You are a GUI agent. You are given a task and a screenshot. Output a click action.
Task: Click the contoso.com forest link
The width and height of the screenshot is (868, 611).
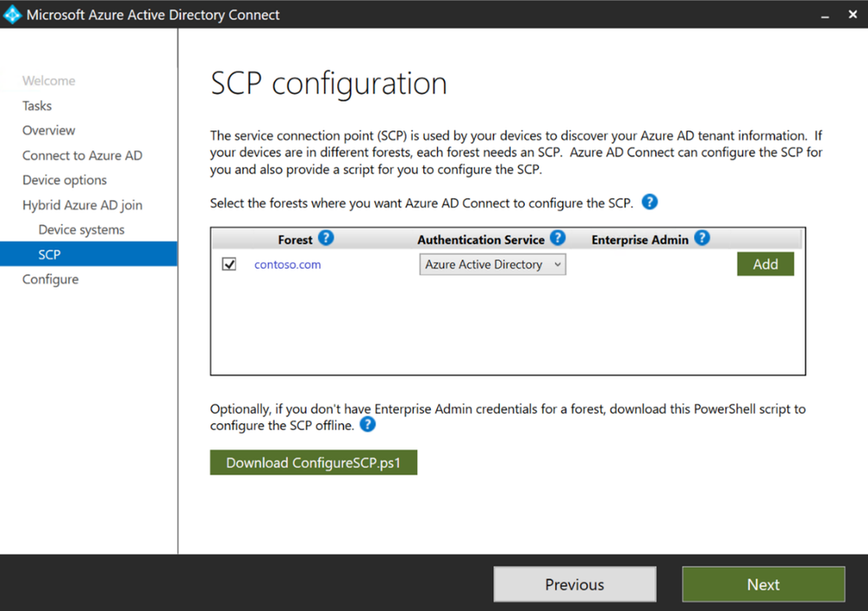(x=288, y=264)
